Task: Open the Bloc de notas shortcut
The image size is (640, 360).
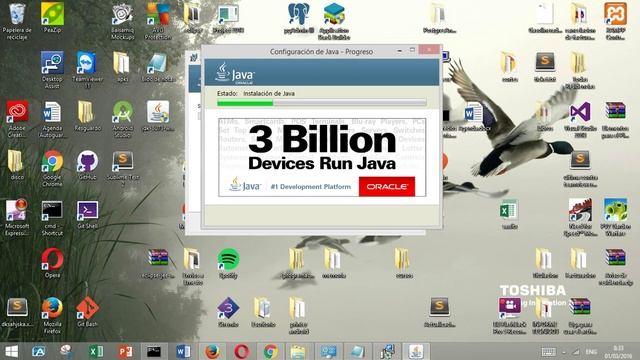Action: 158,67
